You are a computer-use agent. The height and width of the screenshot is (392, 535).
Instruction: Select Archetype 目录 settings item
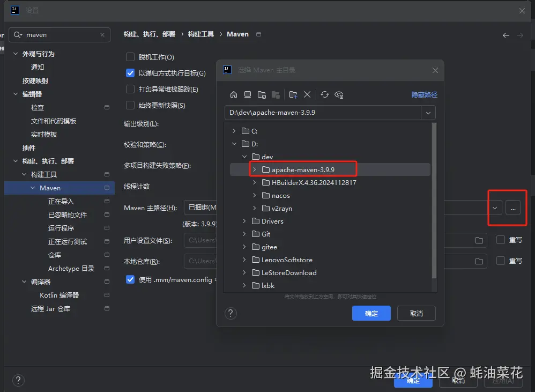click(x=71, y=269)
